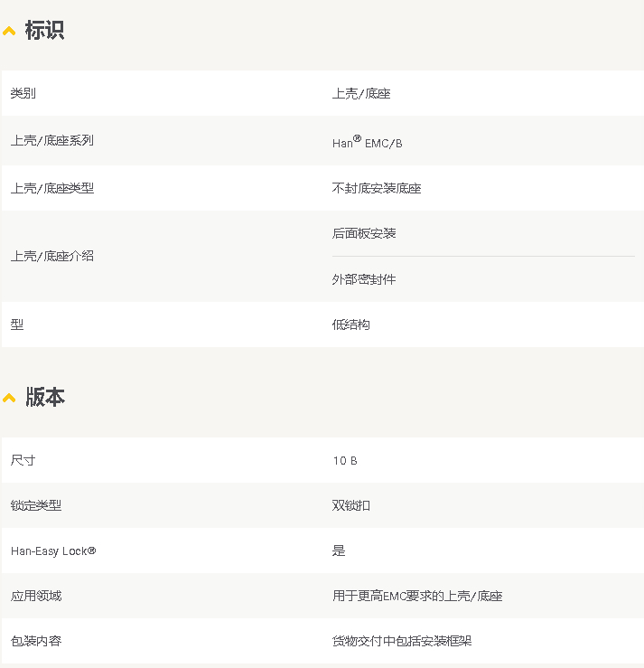Image resolution: width=644 pixels, height=668 pixels.
Task: Click the Han® EMC/B series value
Action: (x=367, y=142)
